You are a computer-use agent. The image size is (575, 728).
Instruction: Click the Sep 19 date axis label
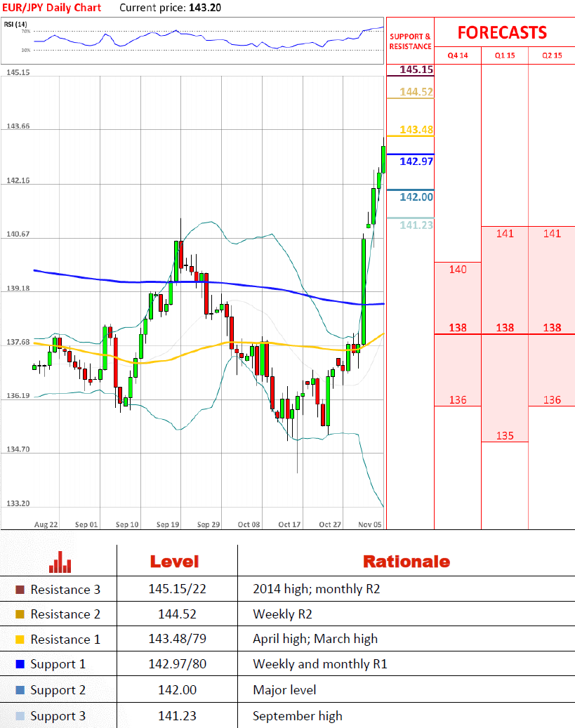click(168, 524)
